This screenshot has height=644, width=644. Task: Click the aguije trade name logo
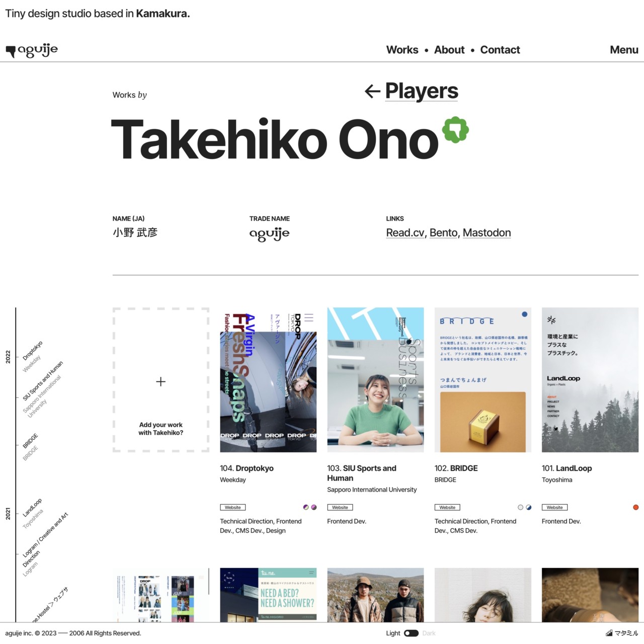tap(270, 234)
